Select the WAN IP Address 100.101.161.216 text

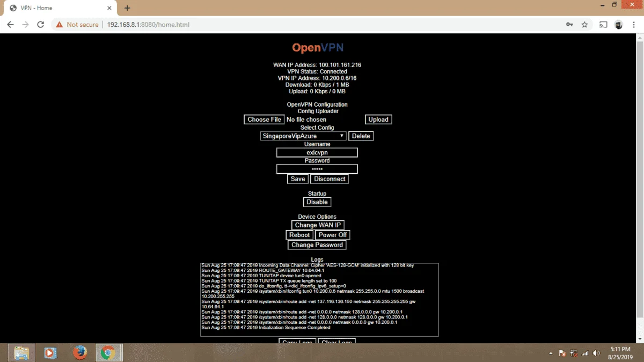(x=317, y=65)
